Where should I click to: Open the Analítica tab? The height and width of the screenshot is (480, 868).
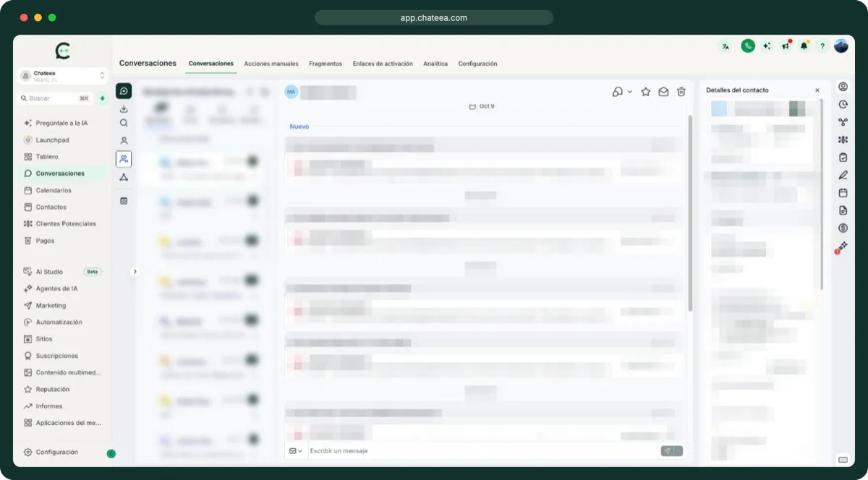[x=435, y=64]
